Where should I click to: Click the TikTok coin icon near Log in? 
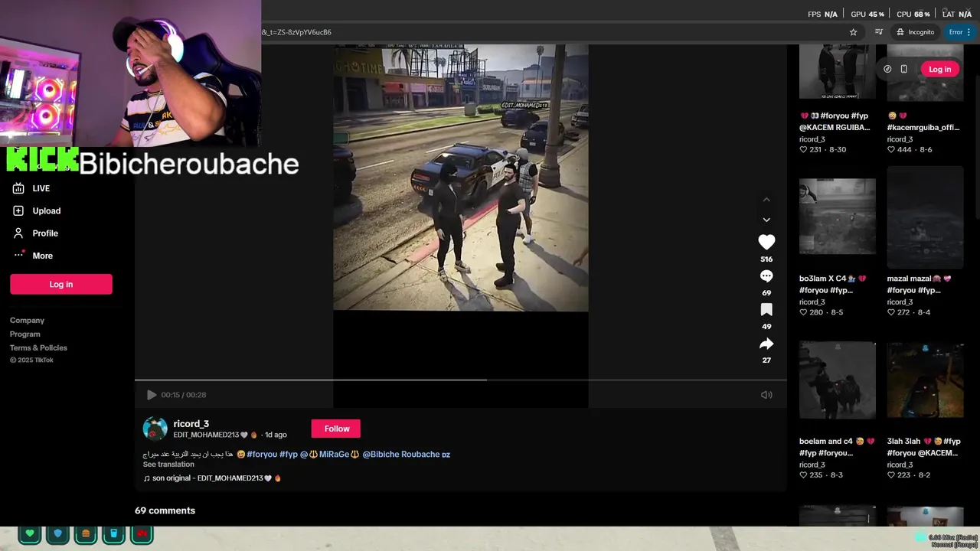coord(887,69)
